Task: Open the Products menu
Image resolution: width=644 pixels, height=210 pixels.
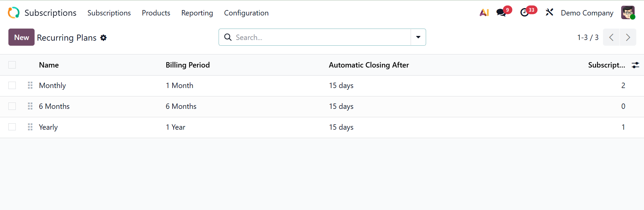Action: 156,13
